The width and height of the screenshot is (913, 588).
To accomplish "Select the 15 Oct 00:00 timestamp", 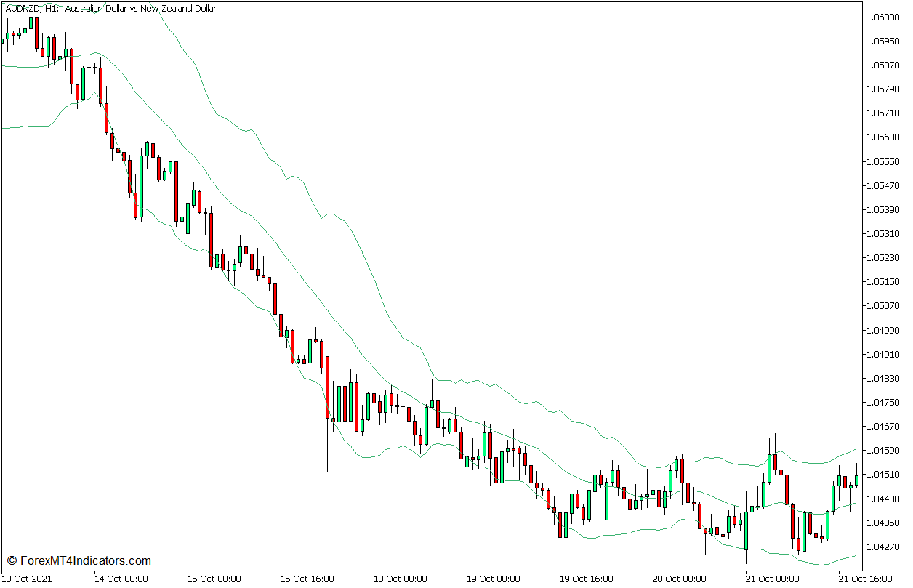I will [214, 579].
